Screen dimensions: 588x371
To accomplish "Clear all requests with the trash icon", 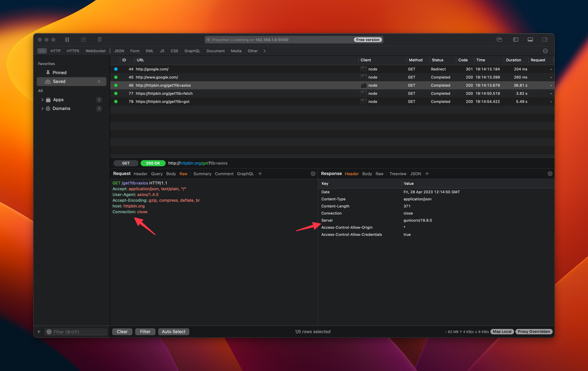I will click(99, 39).
